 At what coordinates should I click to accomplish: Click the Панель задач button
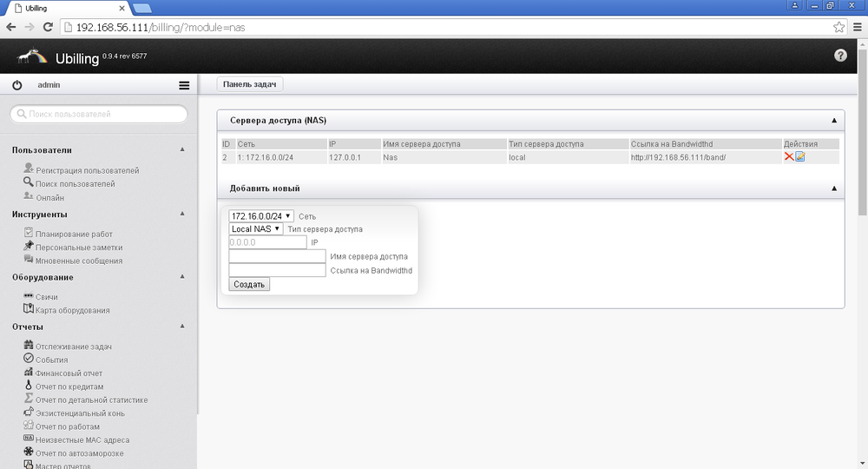pyautogui.click(x=250, y=84)
